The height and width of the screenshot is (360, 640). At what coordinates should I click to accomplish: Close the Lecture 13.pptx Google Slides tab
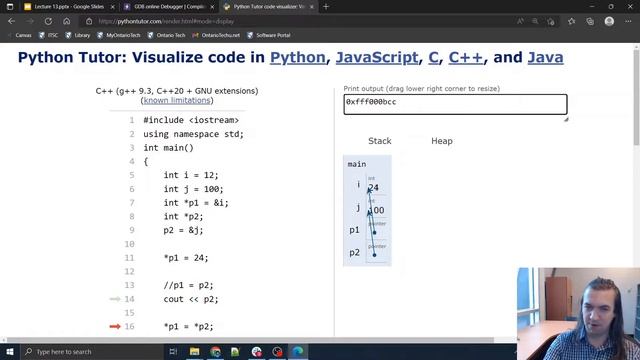pyautogui.click(x=113, y=7)
